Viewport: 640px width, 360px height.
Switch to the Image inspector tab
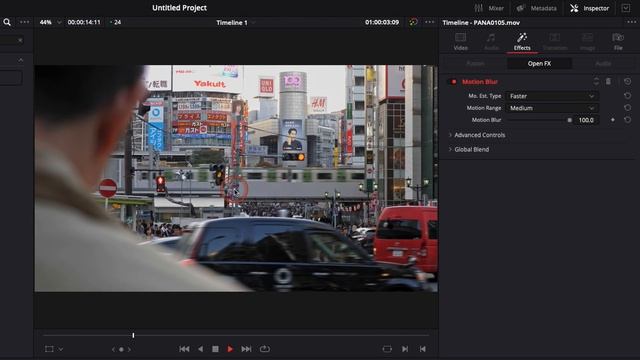coord(587,42)
